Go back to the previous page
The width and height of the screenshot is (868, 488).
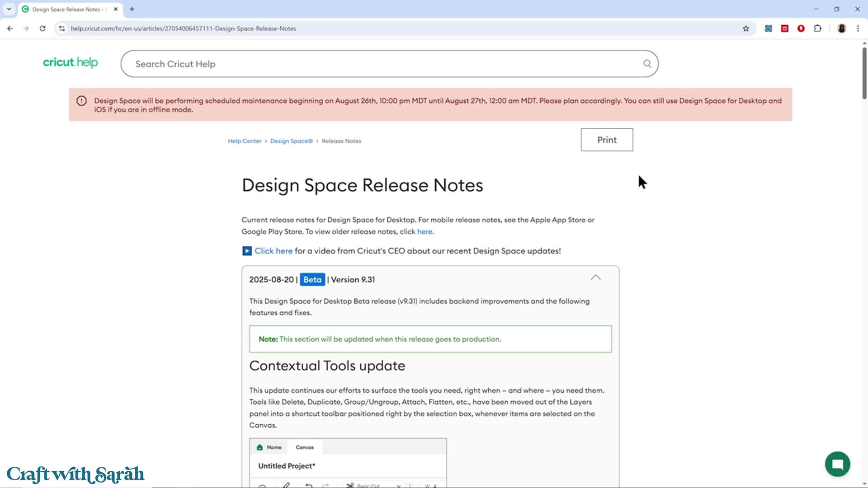10,28
